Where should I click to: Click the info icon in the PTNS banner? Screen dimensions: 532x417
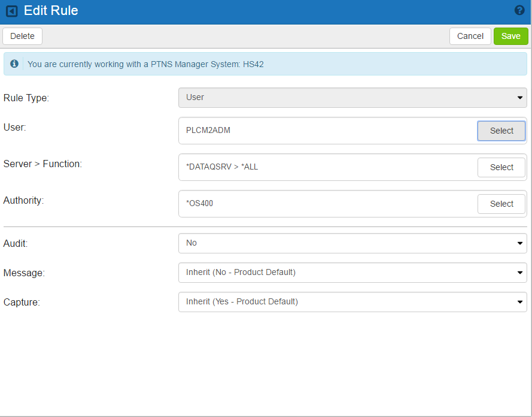coord(14,64)
